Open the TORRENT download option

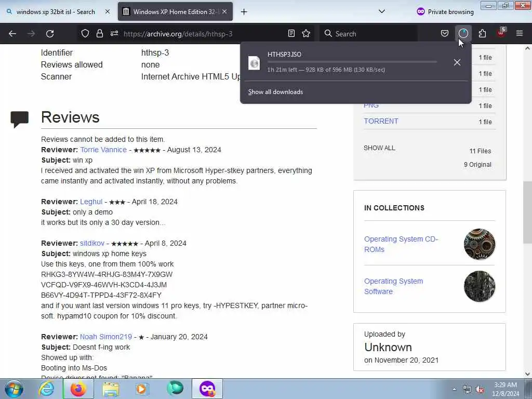coord(381,121)
